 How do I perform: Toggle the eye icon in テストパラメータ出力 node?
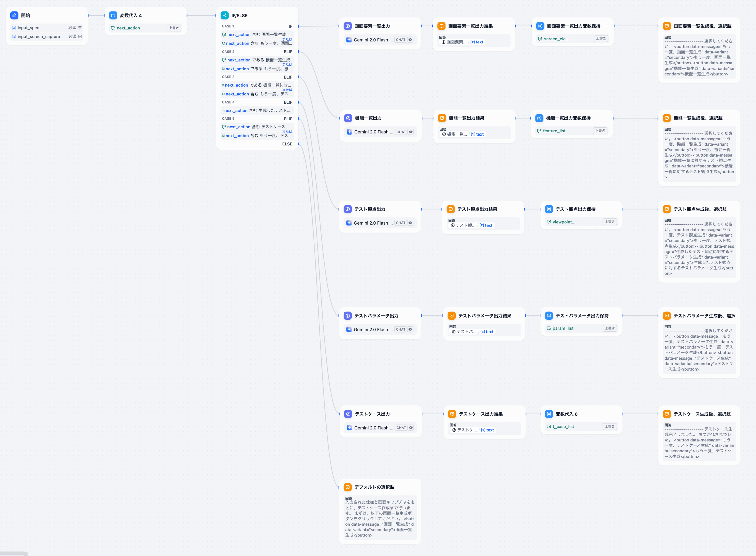(x=410, y=329)
